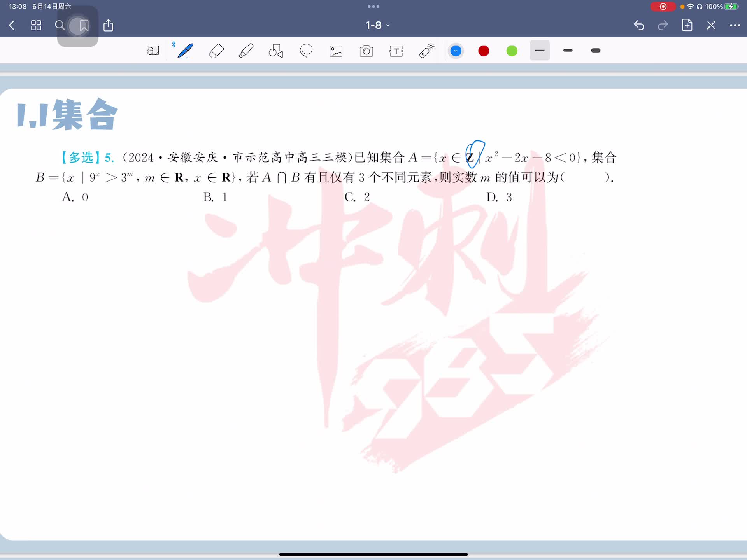Screen dimensions: 747x560
Task: Toggle bookmark for this page
Action: point(84,26)
